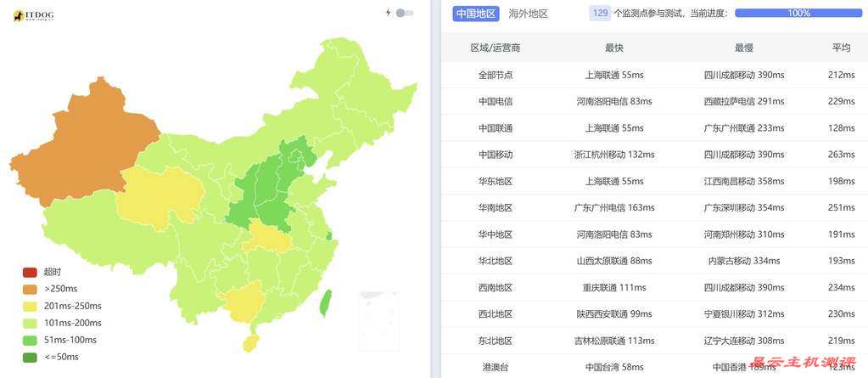868x378 pixels.
Task: Select the 中国地区 tab
Action: point(476,14)
